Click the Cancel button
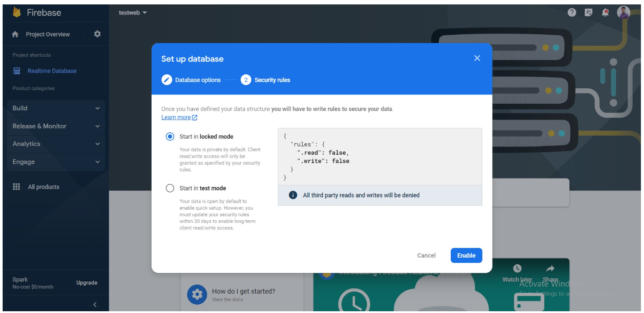644x313 pixels. [x=427, y=255]
